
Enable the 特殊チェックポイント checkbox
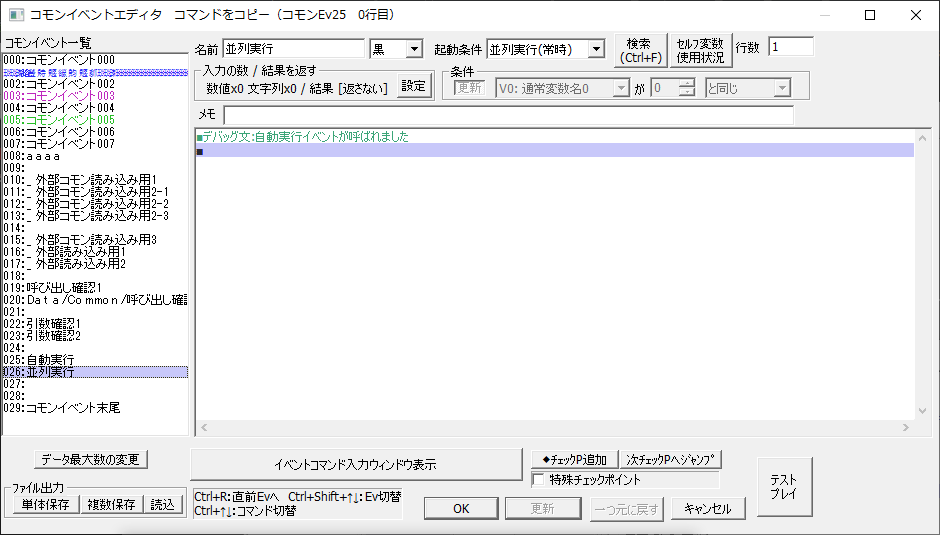point(538,480)
